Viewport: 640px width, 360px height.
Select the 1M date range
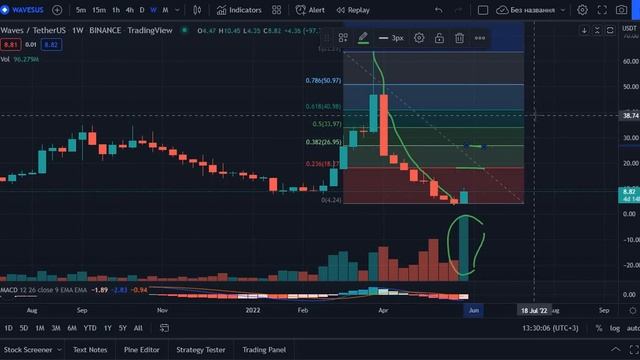40,328
